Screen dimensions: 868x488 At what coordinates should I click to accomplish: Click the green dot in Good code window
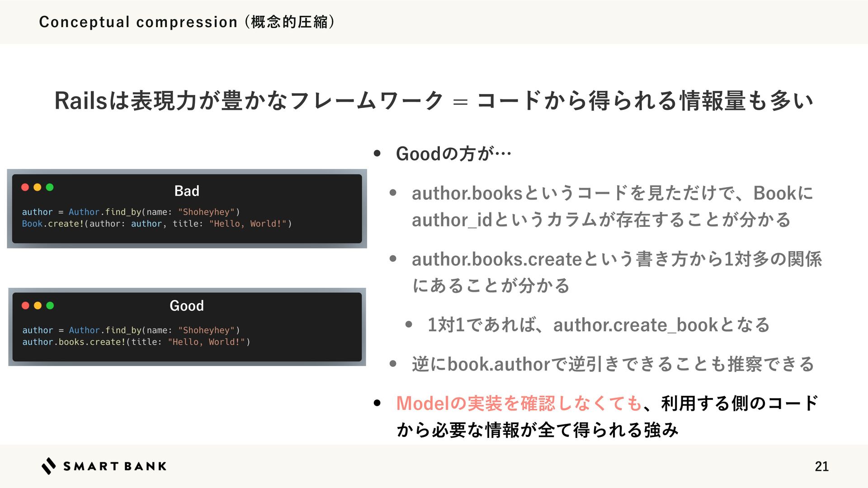(x=50, y=305)
